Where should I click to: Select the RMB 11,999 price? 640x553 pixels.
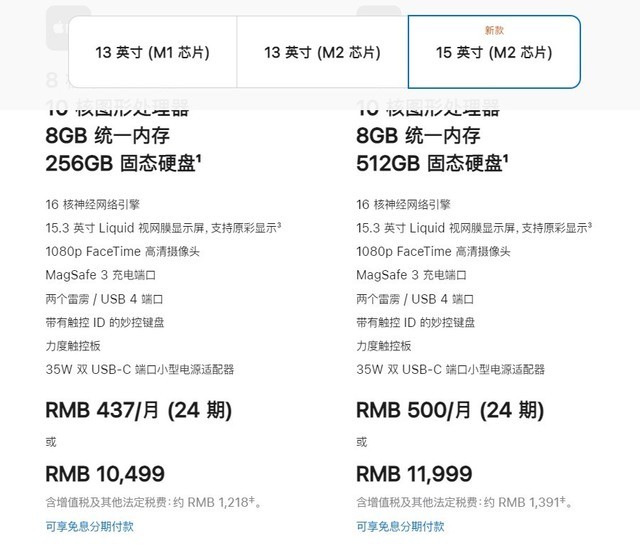[414, 474]
